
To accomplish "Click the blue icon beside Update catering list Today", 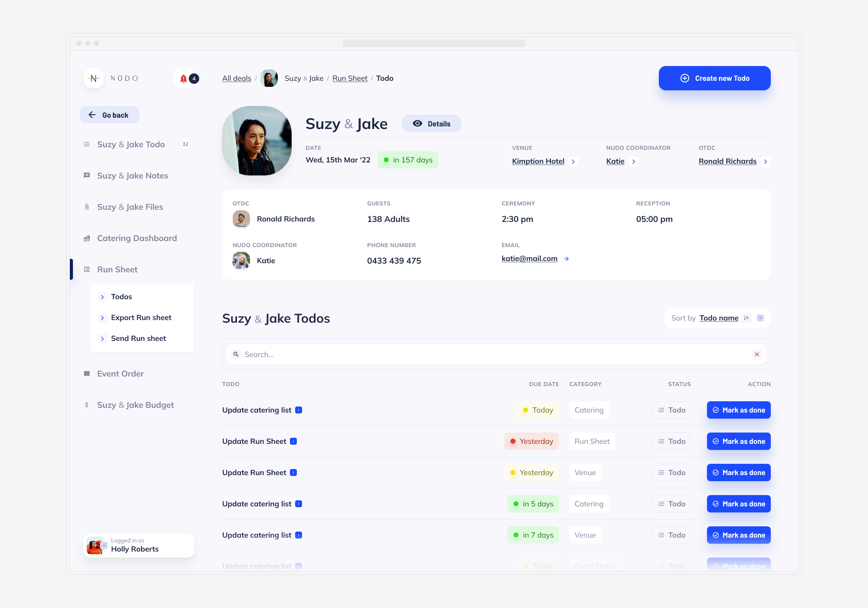I will (299, 410).
